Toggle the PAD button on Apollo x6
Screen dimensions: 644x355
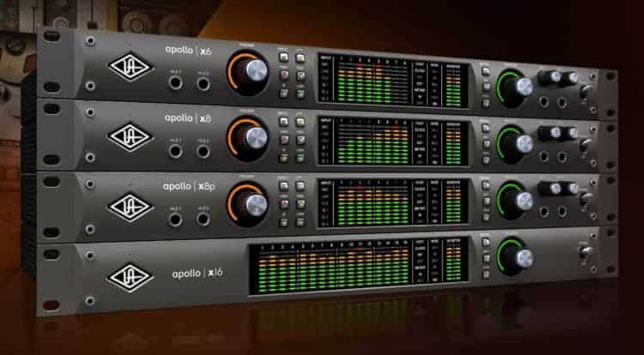(301, 75)
